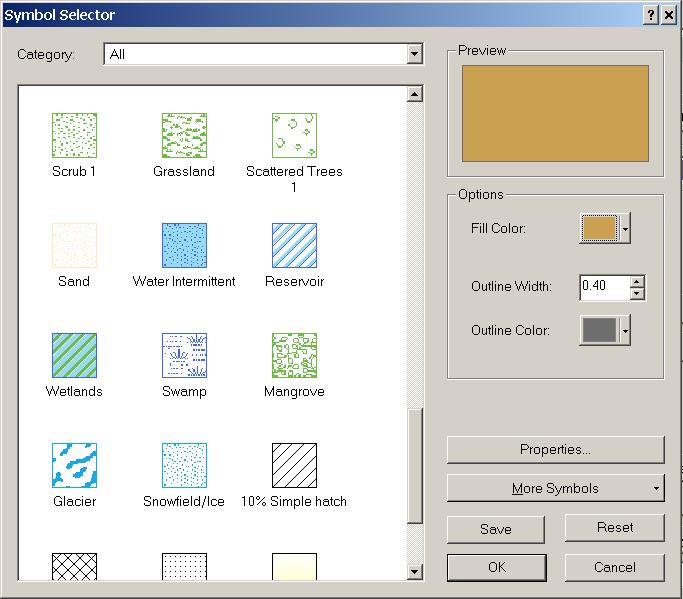Screen dimensions: 683x599
Task: Select the Swamp symbol
Action: 184,355
